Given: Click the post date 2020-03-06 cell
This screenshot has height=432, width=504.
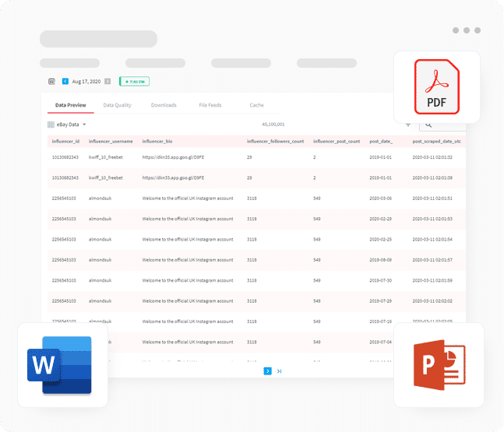Looking at the screenshot, I should click(x=381, y=198).
